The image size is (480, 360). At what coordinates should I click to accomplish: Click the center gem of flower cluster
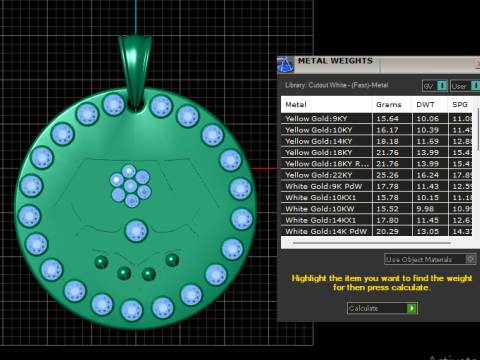point(130,186)
